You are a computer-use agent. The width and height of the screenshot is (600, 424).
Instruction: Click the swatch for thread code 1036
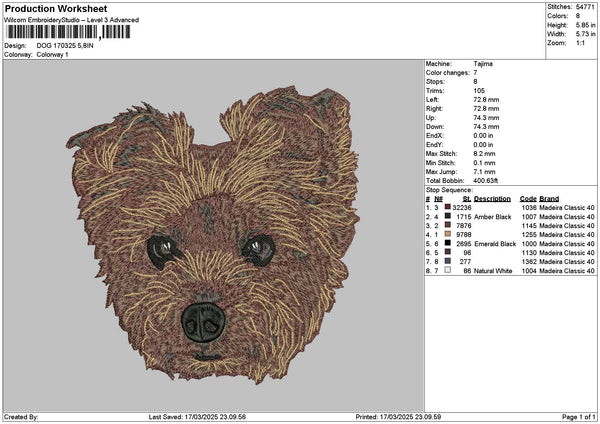coord(447,207)
